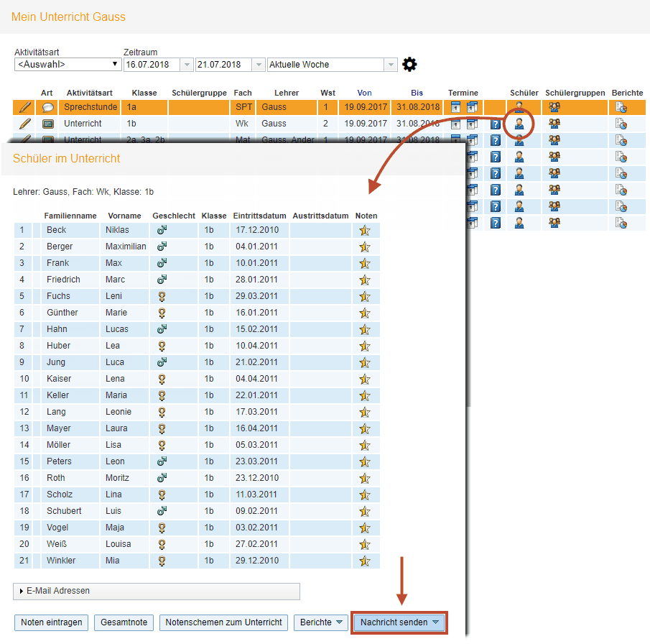
Task: Open Noten star for Lena Kaiser
Action: 364,379
